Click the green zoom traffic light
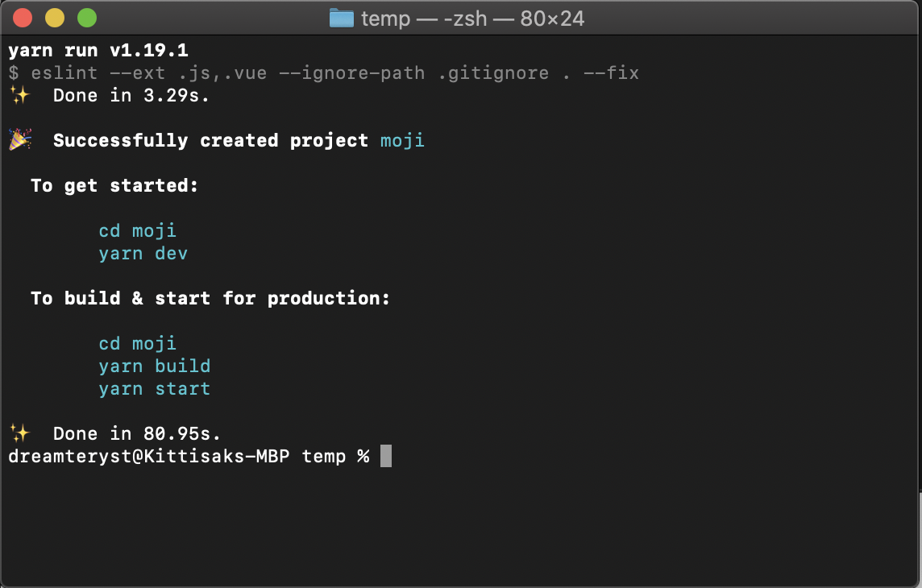This screenshot has width=922, height=588. tap(85, 16)
